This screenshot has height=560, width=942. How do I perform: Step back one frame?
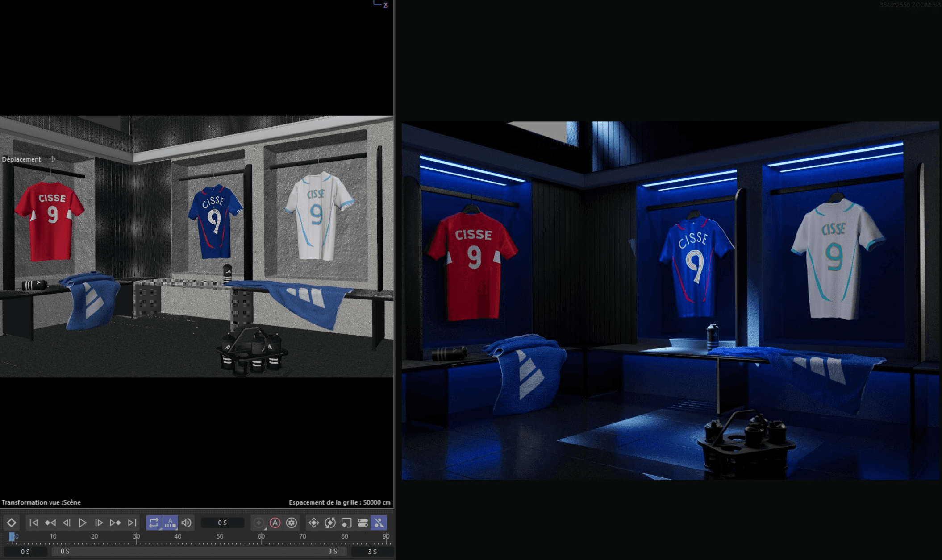point(67,523)
